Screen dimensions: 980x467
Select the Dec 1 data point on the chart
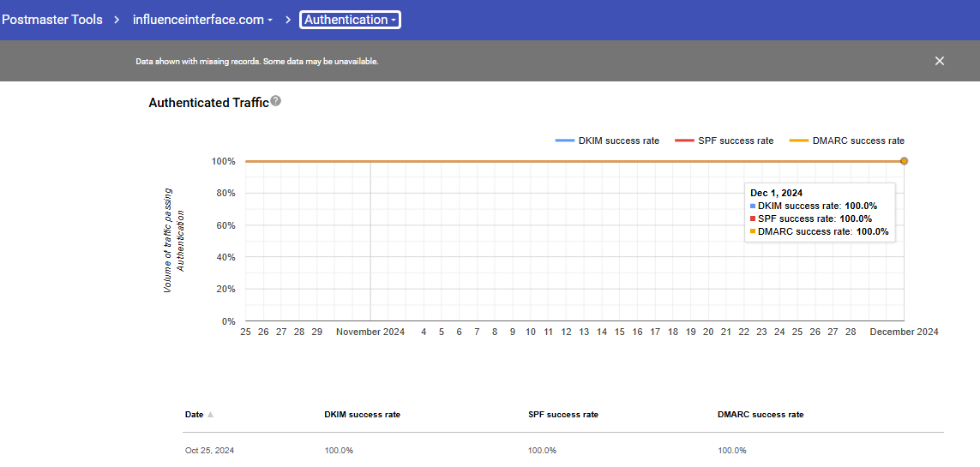click(904, 161)
